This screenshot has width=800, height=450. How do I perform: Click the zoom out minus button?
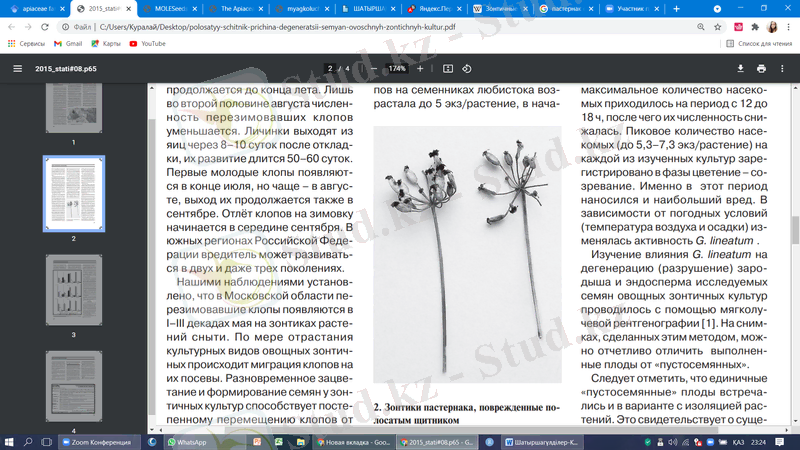click(x=374, y=69)
